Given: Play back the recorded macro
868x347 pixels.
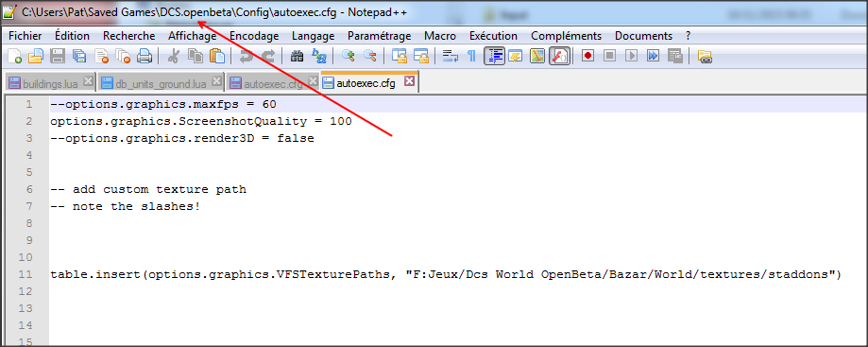Looking at the screenshot, I should click(x=632, y=56).
